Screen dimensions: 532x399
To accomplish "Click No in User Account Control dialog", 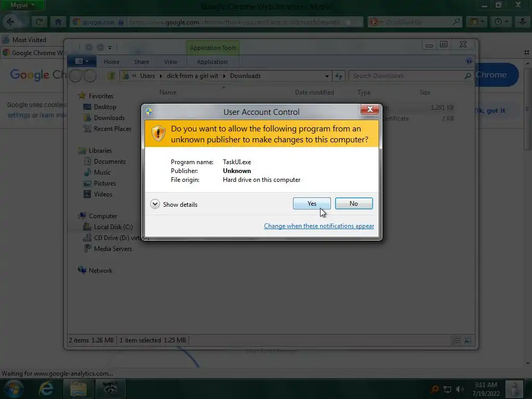I will pyautogui.click(x=353, y=204).
